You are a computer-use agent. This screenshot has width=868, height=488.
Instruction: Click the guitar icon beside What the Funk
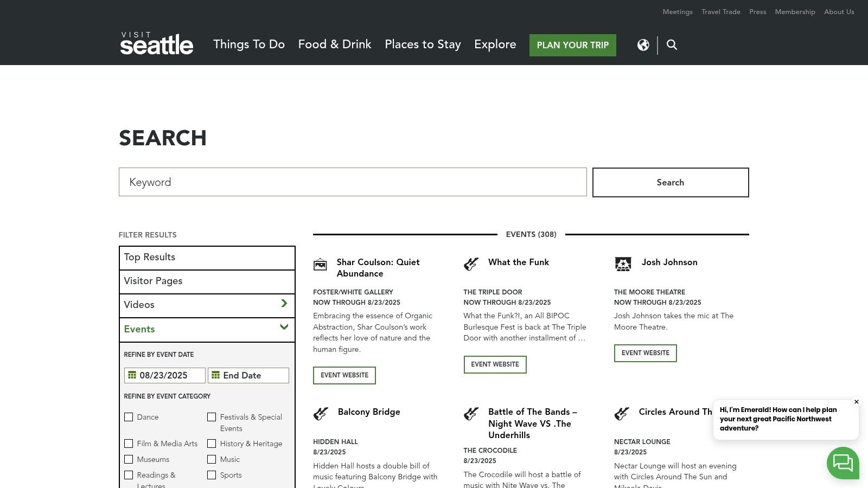(x=471, y=264)
